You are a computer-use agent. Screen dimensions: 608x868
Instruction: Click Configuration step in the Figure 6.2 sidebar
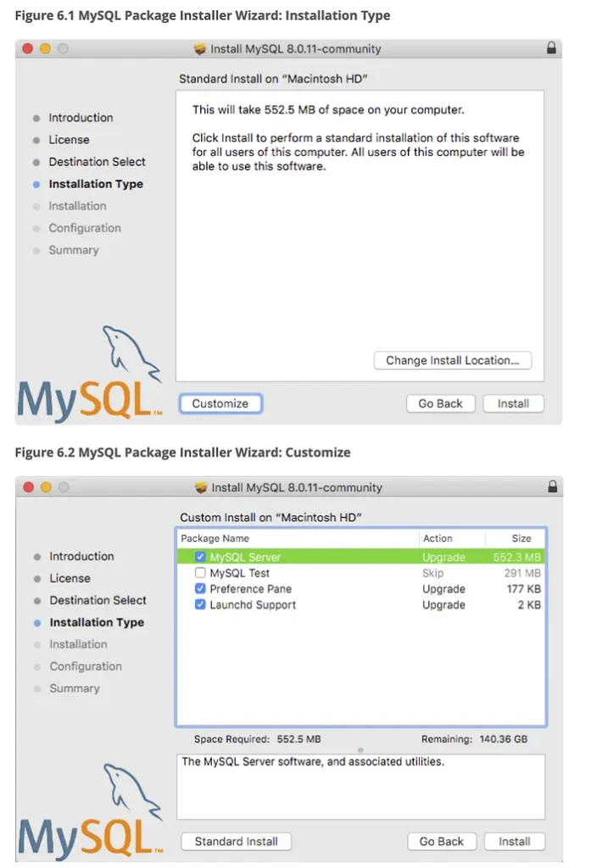[x=86, y=666]
